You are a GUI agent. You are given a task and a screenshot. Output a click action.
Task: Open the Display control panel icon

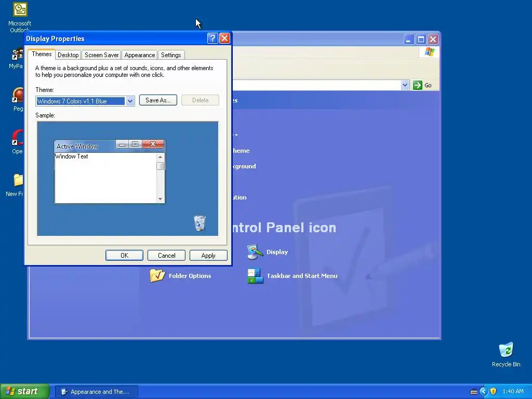click(x=255, y=252)
